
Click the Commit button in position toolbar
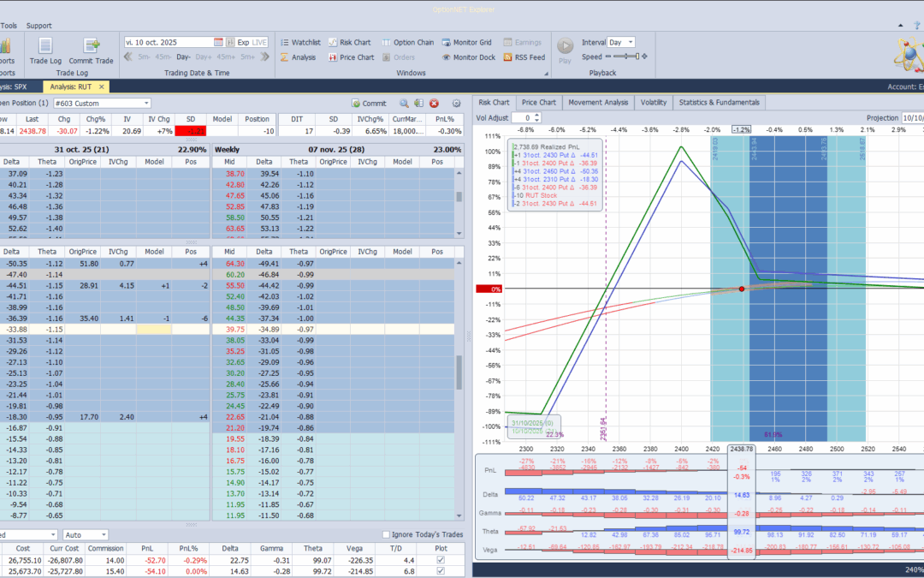coord(369,104)
